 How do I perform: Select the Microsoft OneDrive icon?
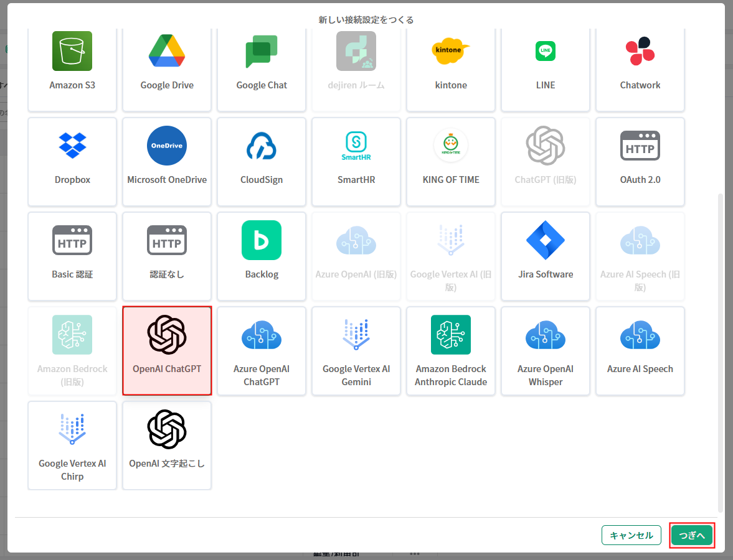tap(167, 146)
